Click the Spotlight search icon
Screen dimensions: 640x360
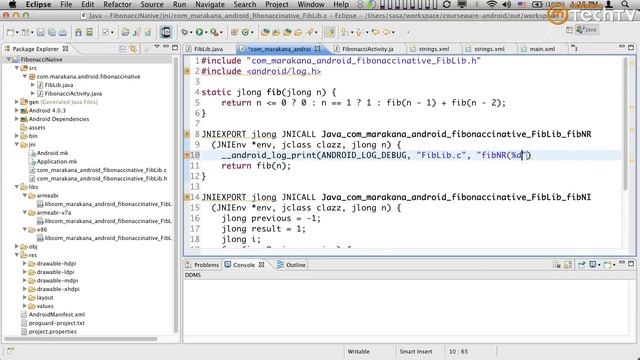pos(625,4)
